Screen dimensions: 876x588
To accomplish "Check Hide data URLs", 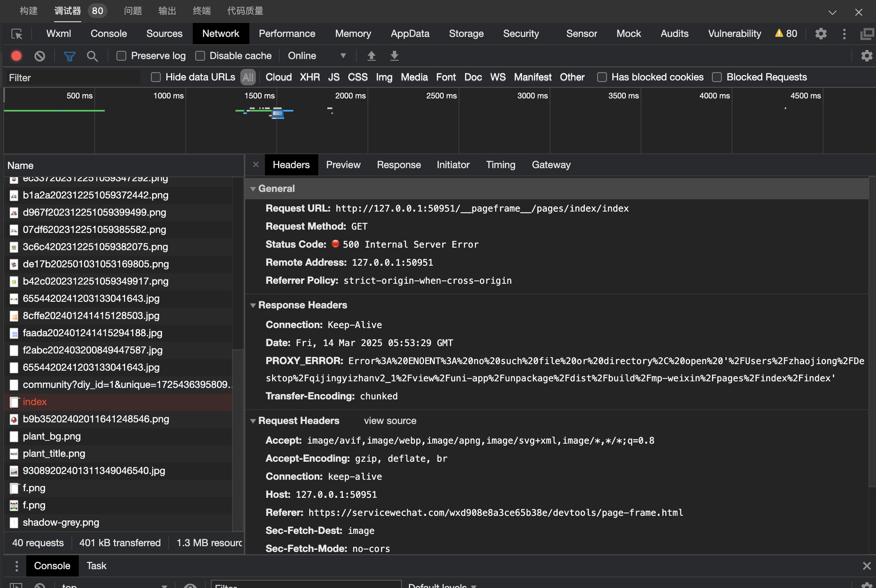I will (156, 77).
